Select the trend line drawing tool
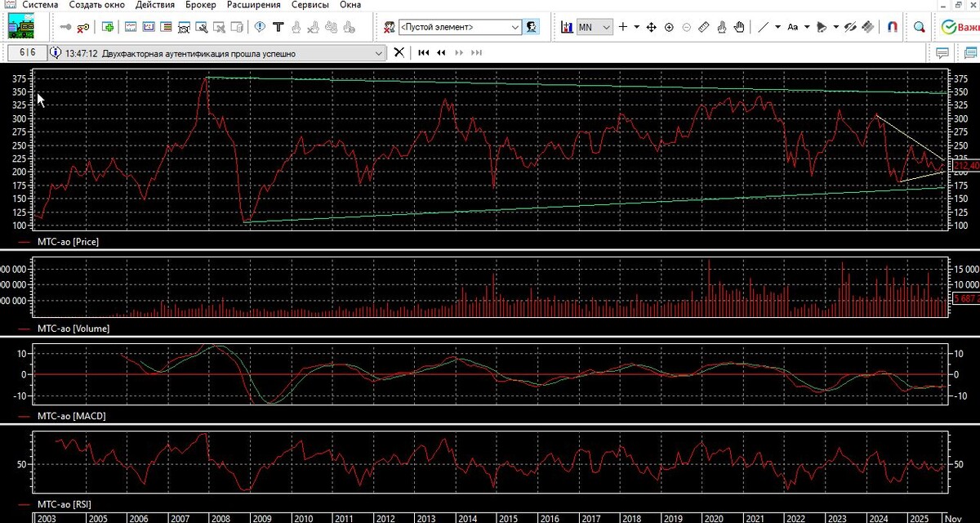 (763, 27)
